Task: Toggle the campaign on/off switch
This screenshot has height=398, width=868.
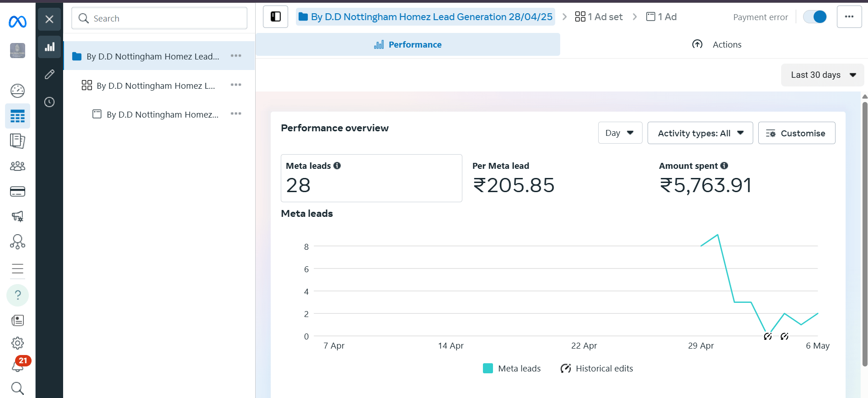Action: (x=815, y=17)
